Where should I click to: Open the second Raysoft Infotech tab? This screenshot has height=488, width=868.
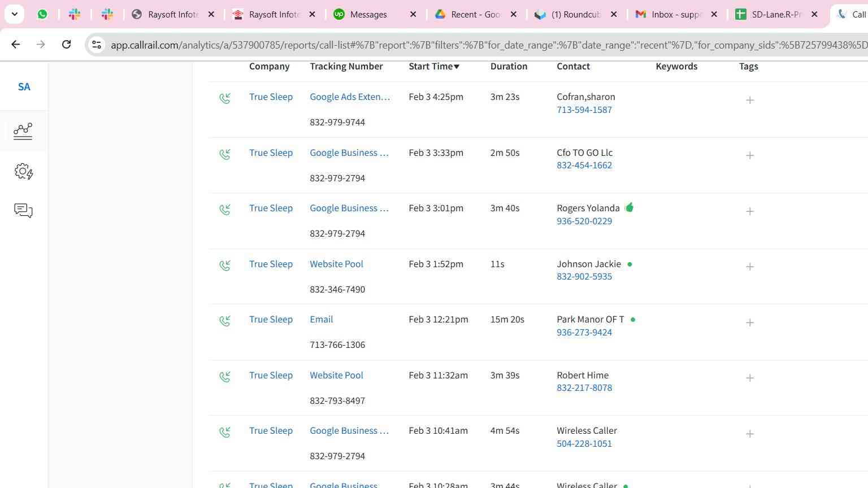pos(267,14)
